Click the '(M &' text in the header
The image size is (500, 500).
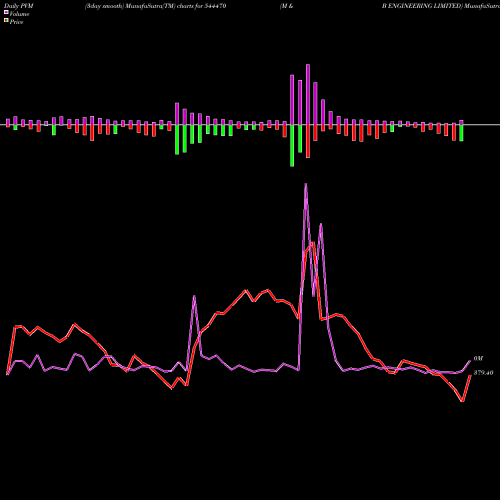[287, 6]
